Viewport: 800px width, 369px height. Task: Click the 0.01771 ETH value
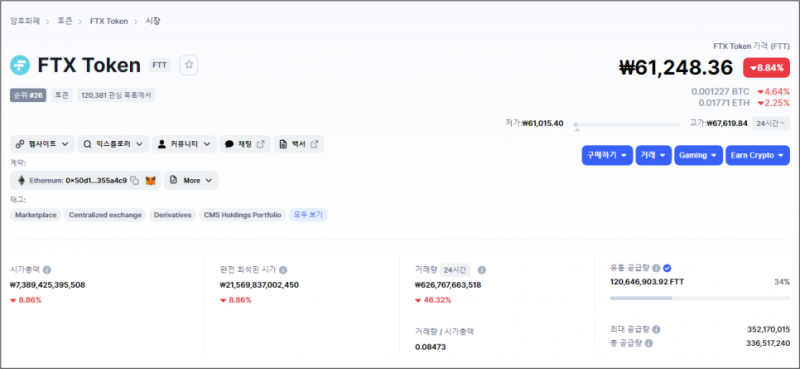pos(724,103)
